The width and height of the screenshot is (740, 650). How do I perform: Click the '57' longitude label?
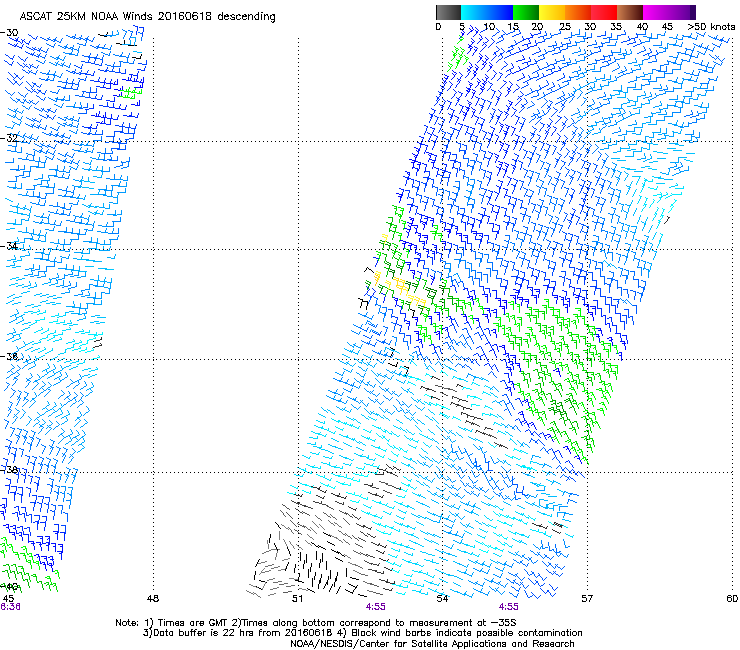[587, 598]
